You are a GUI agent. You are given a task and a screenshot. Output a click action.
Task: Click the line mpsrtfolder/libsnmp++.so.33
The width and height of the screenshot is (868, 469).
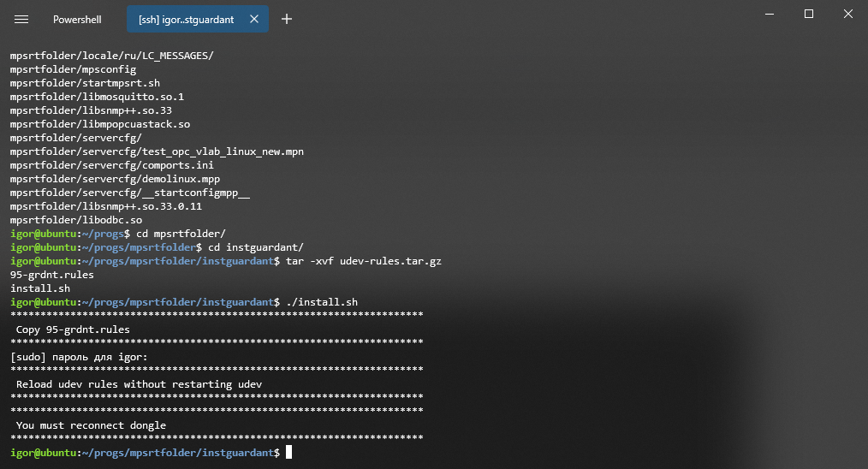[91, 110]
